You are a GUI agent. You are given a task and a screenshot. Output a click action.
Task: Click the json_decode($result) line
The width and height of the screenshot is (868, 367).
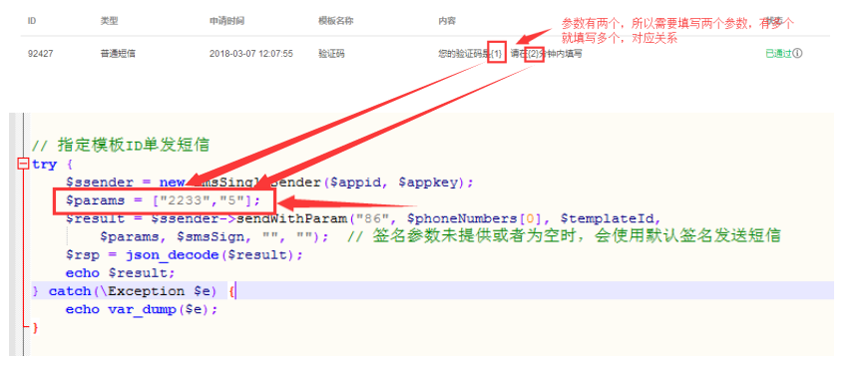(x=185, y=254)
